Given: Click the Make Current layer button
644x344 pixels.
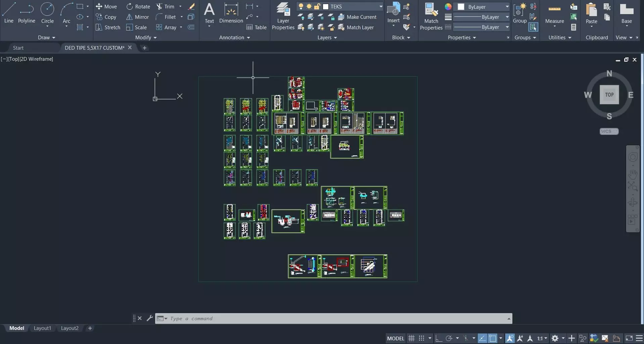Looking at the screenshot, I should (357, 17).
